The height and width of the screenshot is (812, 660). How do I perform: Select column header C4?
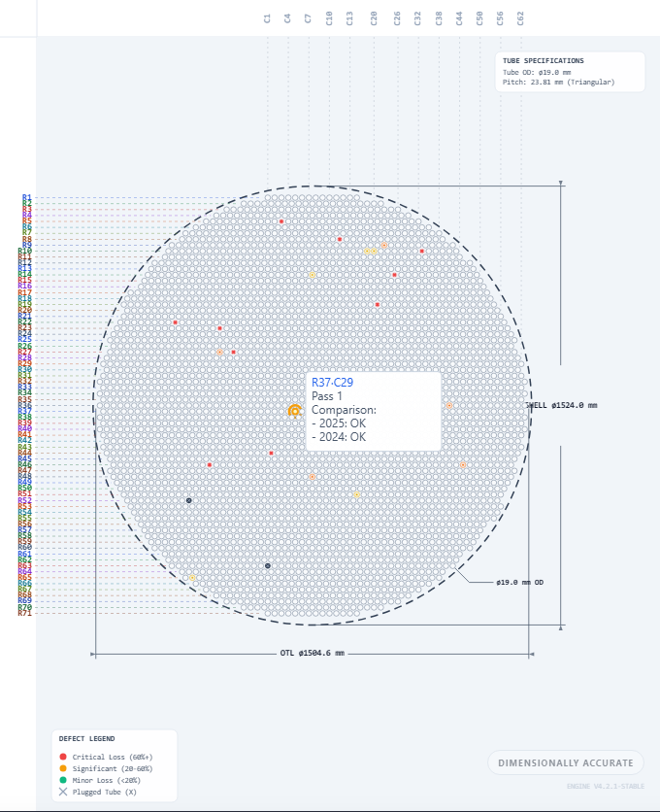287,18
